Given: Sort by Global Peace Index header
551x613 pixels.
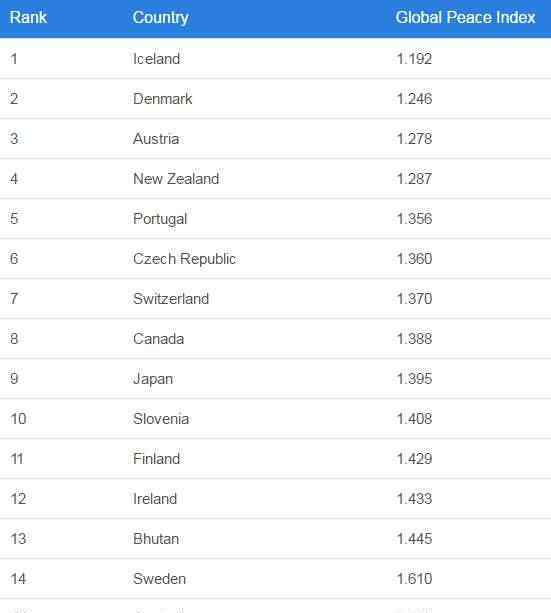Looking at the screenshot, I should (465, 18).
